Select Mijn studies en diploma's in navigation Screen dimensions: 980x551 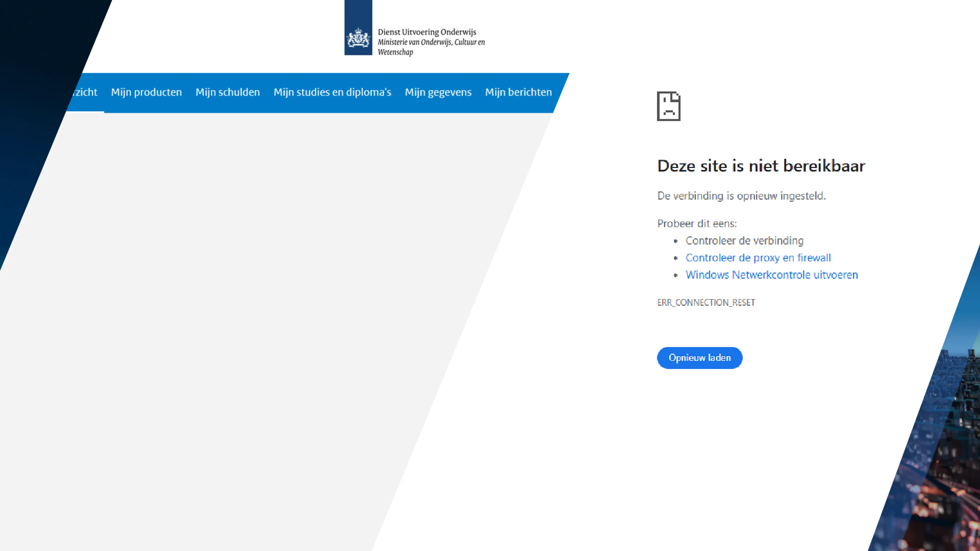coord(332,92)
